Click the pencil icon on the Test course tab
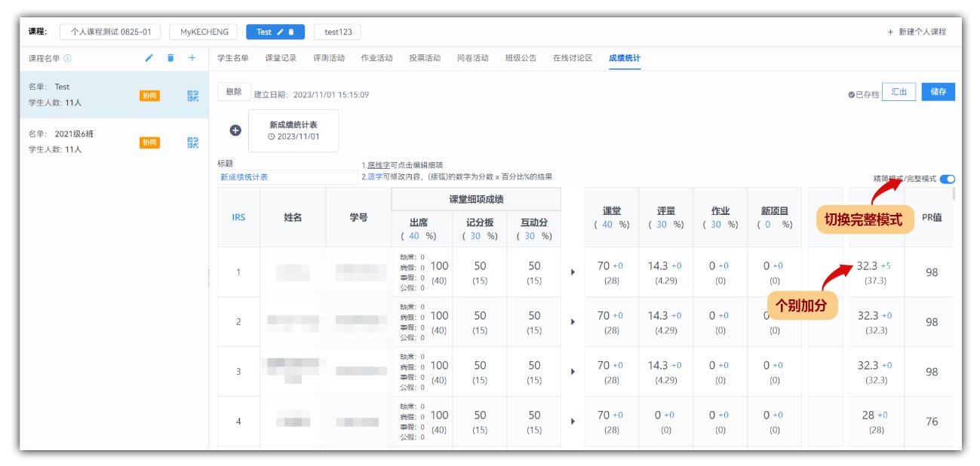Image resolution: width=980 pixels, height=466 pixels. 281,32
